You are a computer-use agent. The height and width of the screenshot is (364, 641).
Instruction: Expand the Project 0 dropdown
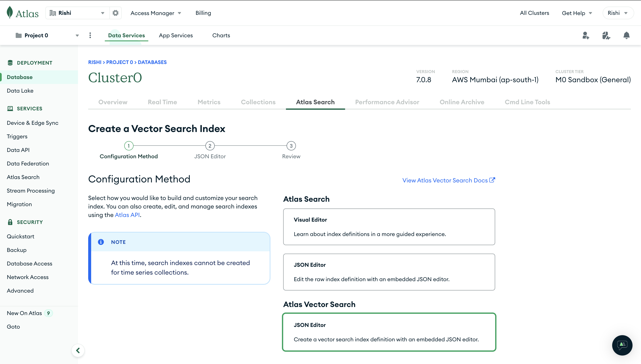tap(77, 35)
